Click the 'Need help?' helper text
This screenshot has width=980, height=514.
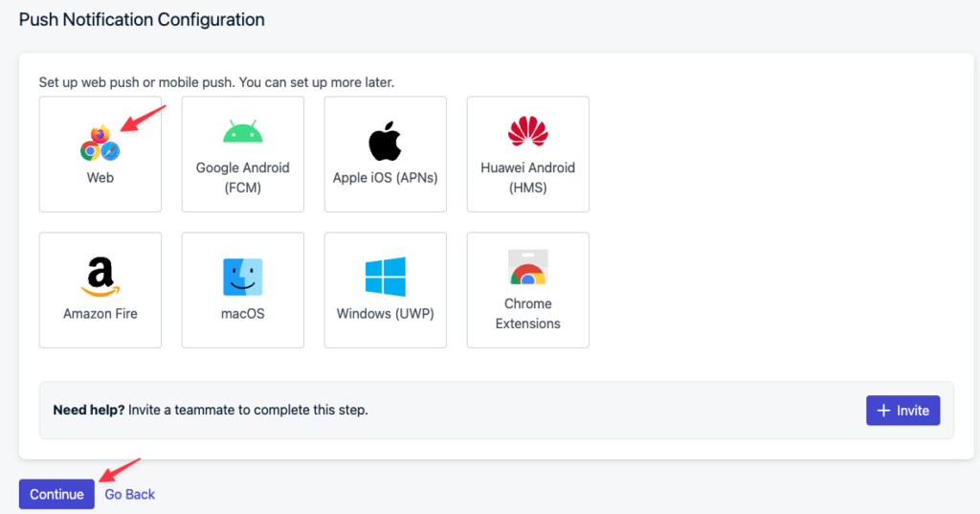211,411
